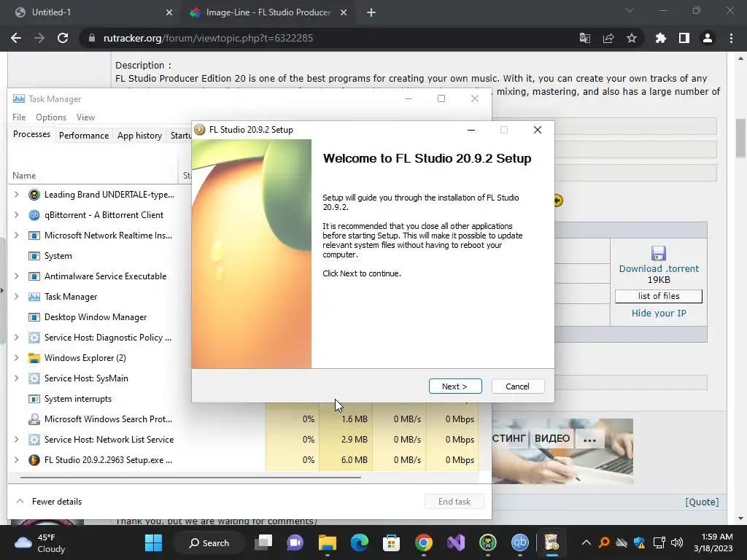Switch to the Performance tab
This screenshot has width=747, height=560.
[84, 136]
